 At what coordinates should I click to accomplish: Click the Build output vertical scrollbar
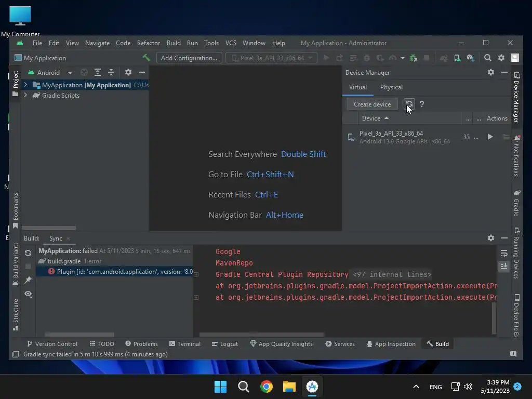494,318
